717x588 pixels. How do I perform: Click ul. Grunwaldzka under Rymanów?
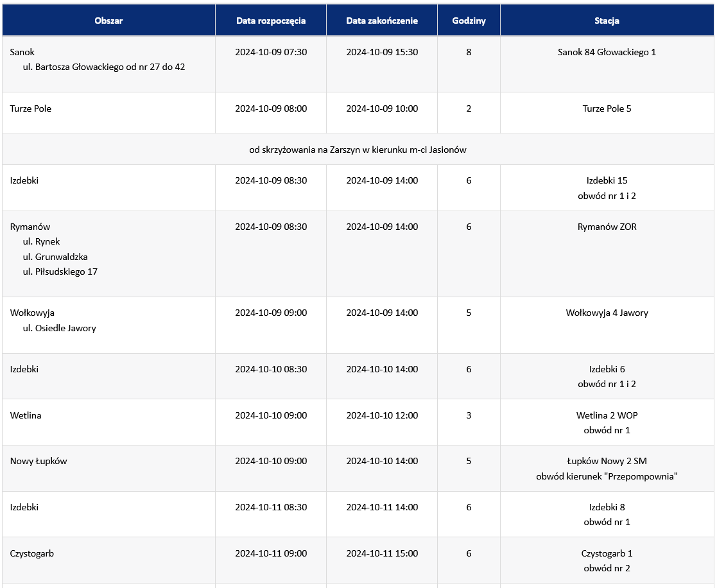click(x=55, y=257)
